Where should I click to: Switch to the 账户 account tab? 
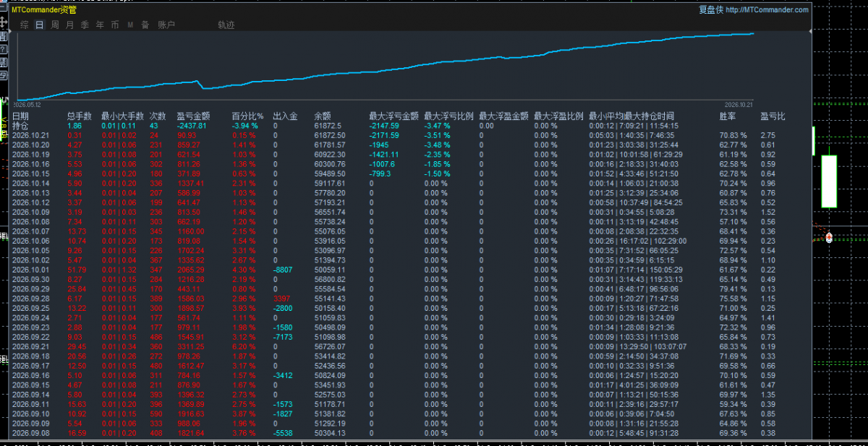166,25
